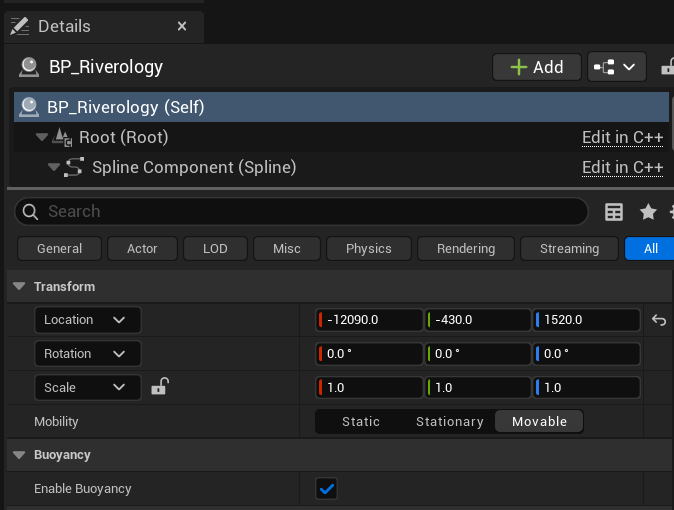Click the spline component icon
This screenshot has height=510, width=674.
tap(74, 167)
